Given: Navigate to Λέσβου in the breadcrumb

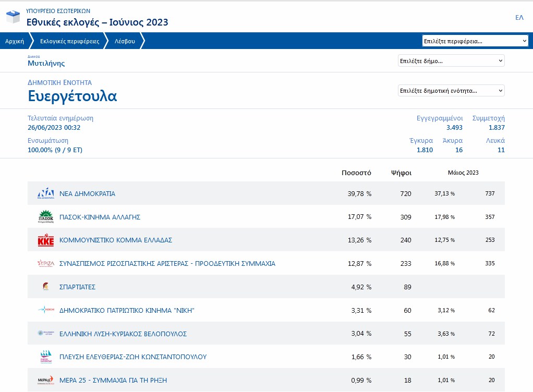Looking at the screenshot, I should (x=125, y=41).
